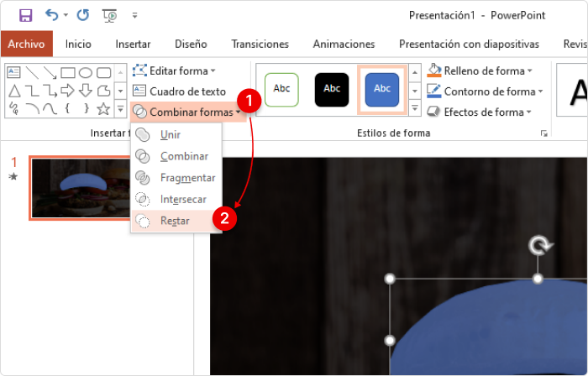Undo the last action
Image resolution: width=588 pixels, height=376 pixels.
(52, 15)
